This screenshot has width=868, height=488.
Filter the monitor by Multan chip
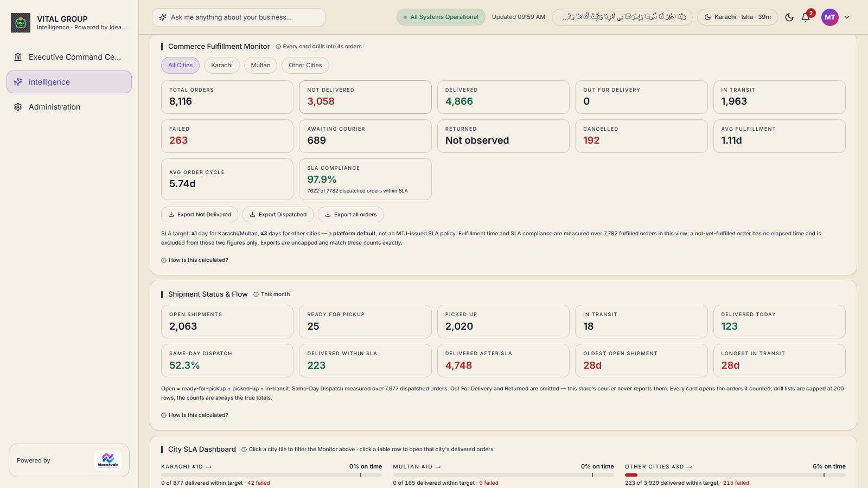point(260,65)
